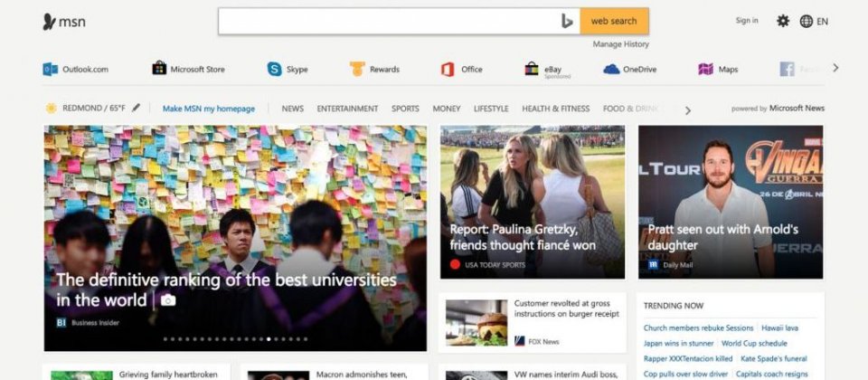Open Customer revolted at gross instructions headline
The width and height of the screenshot is (868, 380).
point(567,309)
